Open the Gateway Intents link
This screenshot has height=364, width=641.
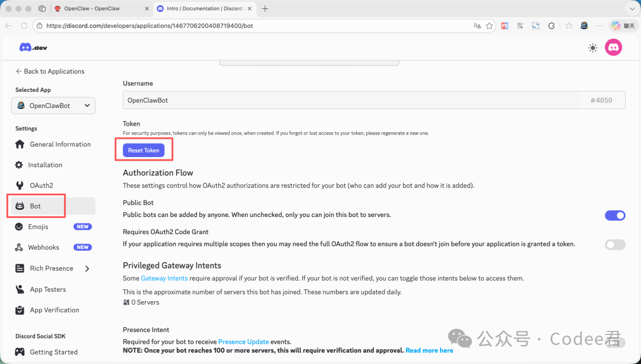[x=164, y=278]
